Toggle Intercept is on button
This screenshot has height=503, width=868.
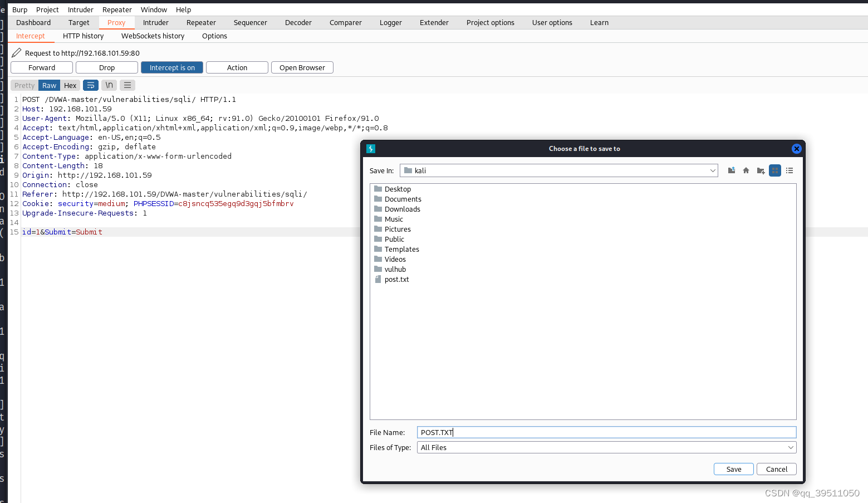172,67
